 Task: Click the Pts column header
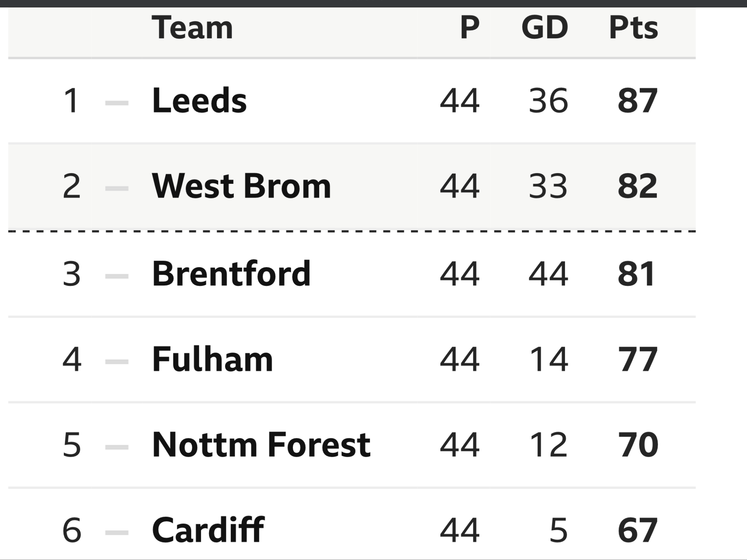[x=634, y=27]
